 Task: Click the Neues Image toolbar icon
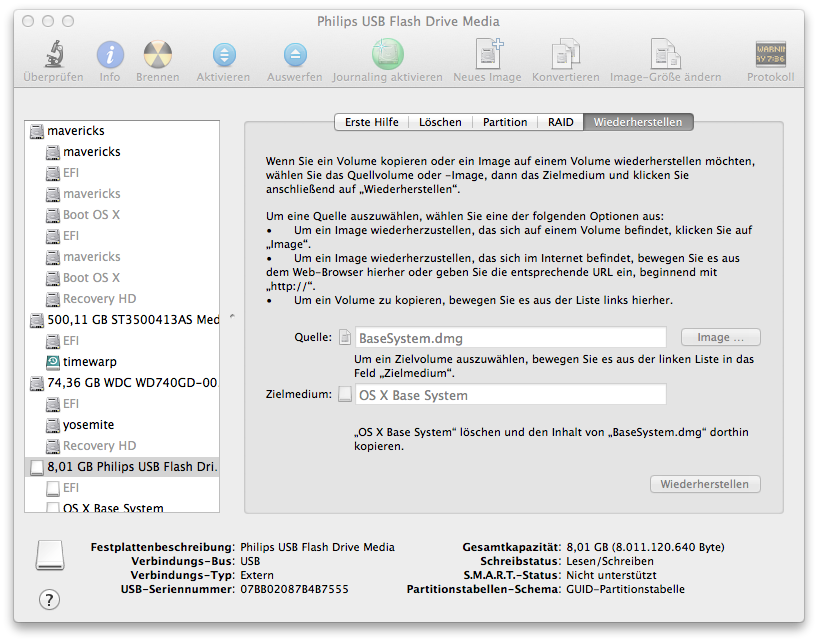pos(487,54)
